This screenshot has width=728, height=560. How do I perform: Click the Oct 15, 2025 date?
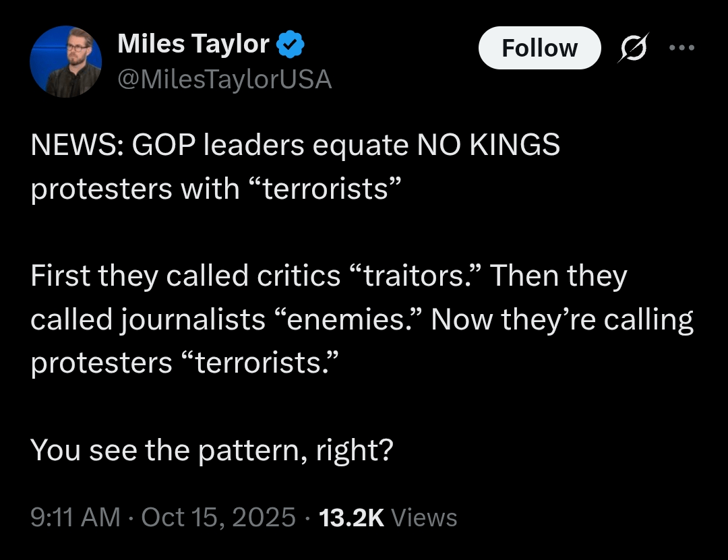pyautogui.click(x=218, y=518)
